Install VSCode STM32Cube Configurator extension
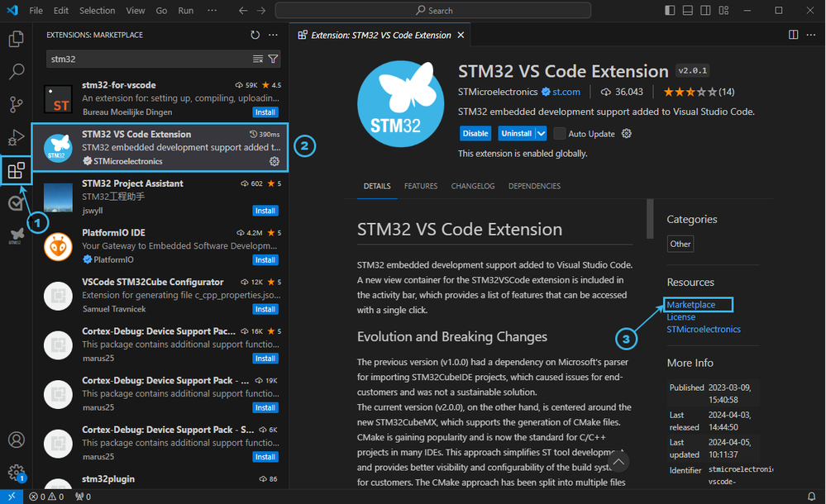Image resolution: width=826 pixels, height=504 pixels. [x=265, y=309]
